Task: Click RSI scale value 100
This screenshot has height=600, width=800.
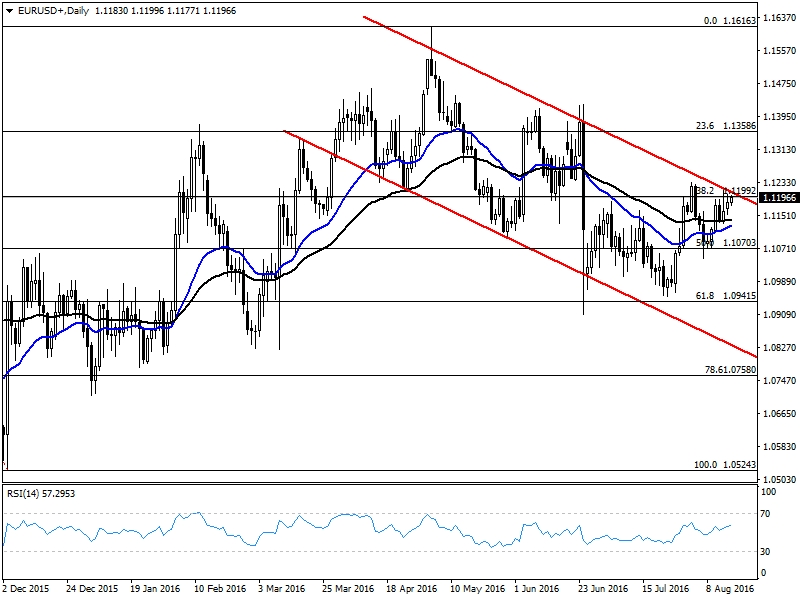Action: 768,492
